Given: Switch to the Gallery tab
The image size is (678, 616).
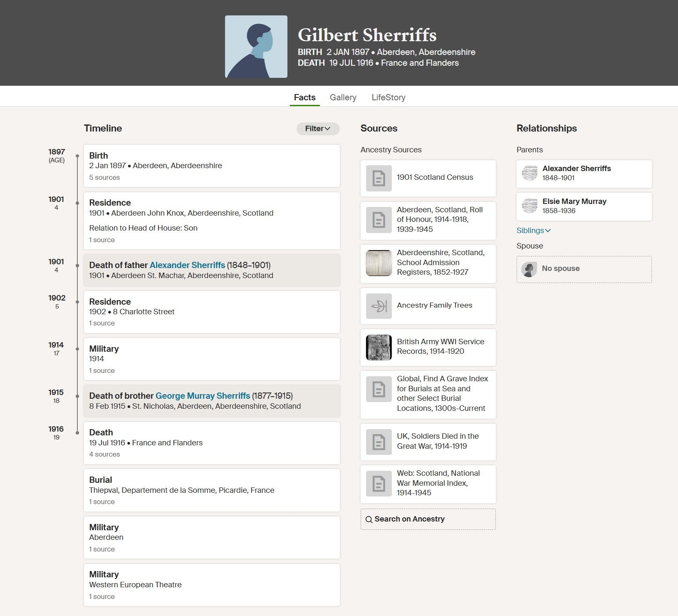Looking at the screenshot, I should (343, 97).
